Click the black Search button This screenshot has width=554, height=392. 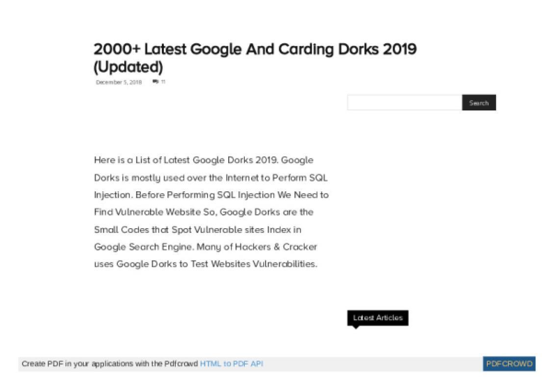click(x=479, y=103)
